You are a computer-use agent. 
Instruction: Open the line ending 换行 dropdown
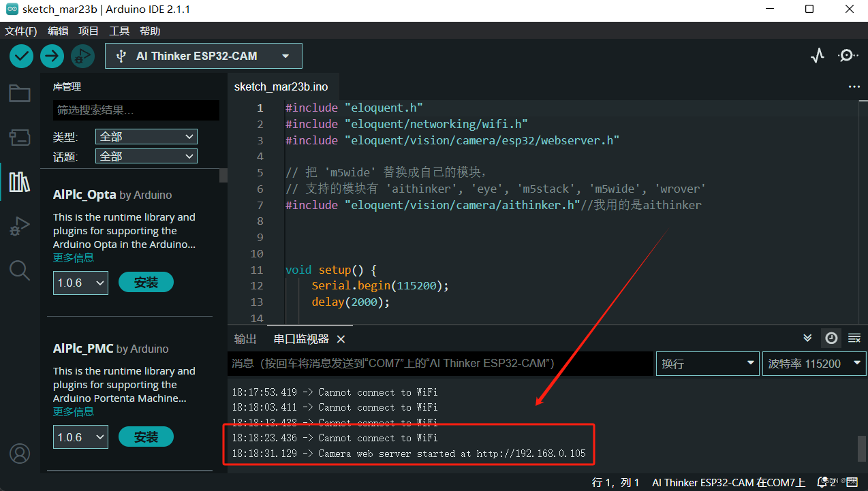point(708,364)
